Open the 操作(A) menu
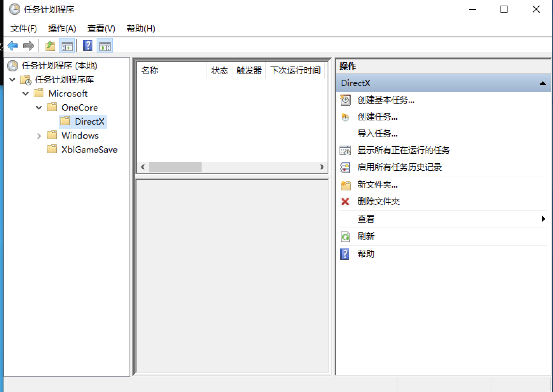The image size is (553, 392). (x=62, y=29)
